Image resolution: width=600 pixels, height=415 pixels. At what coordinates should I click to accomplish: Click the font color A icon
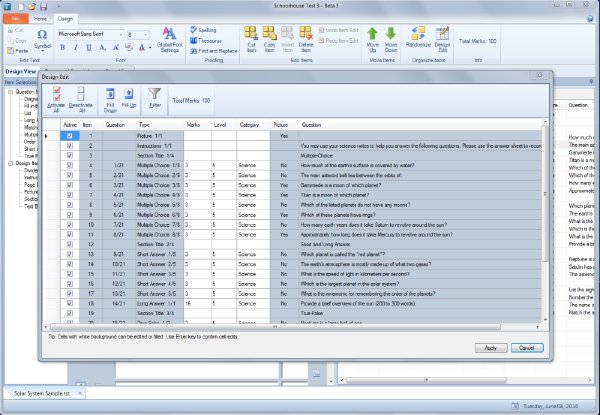pyautogui.click(x=142, y=47)
